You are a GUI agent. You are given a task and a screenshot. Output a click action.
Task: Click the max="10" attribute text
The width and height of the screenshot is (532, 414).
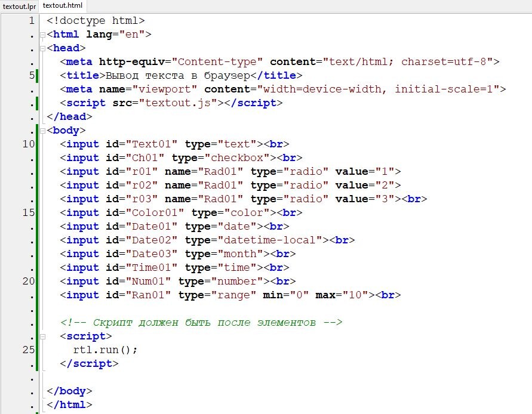coord(342,295)
